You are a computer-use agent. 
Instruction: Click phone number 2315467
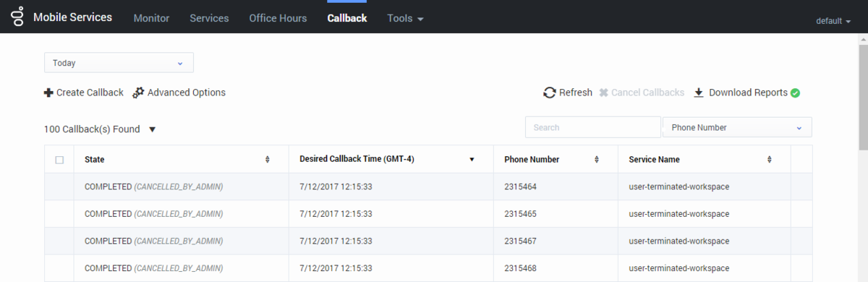(521, 241)
